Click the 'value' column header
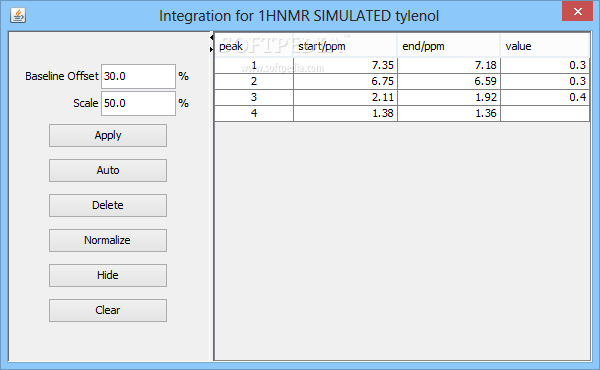Viewport: 600px width, 370px height. pyautogui.click(x=545, y=46)
